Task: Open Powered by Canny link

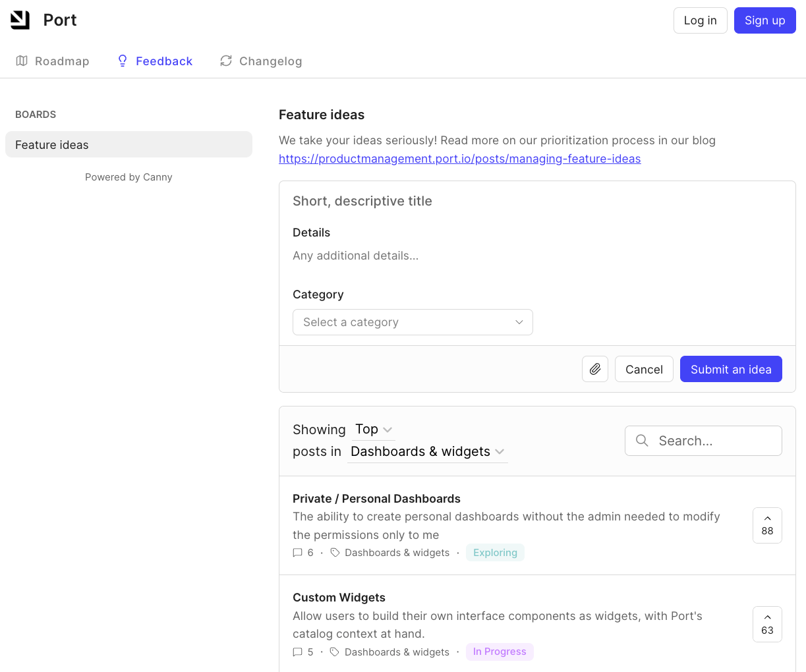Action: click(x=129, y=177)
